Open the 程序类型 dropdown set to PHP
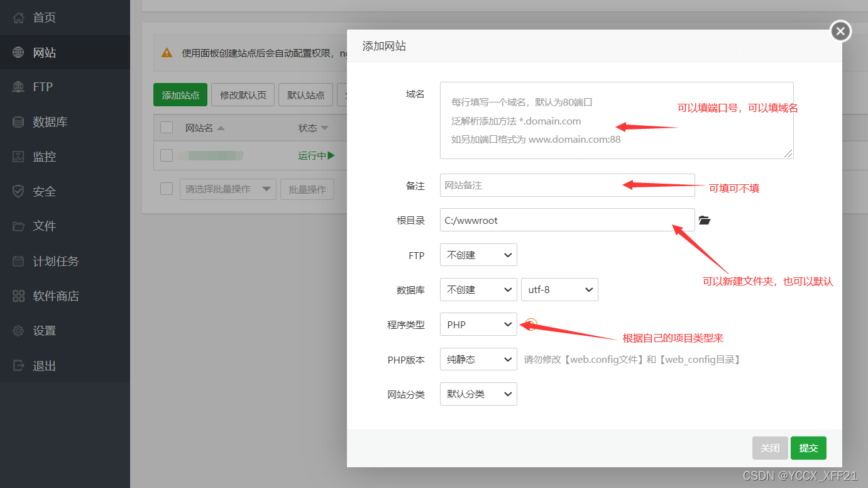 coord(478,324)
